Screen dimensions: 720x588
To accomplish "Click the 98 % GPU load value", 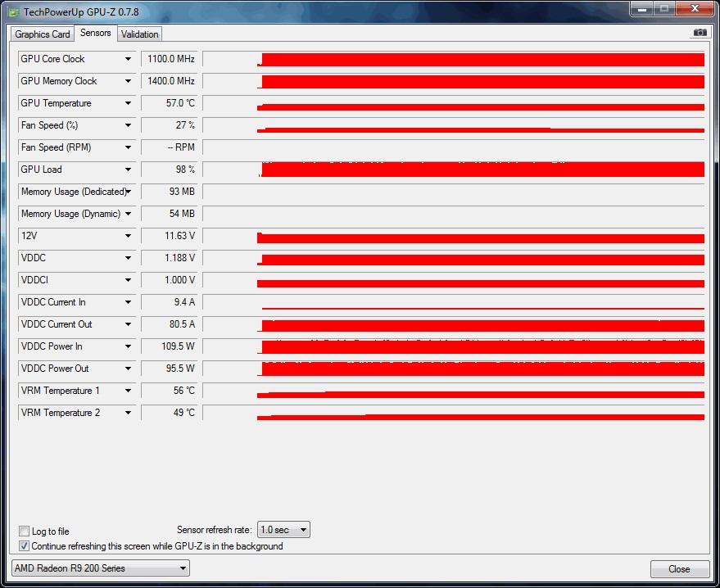I will pos(170,170).
